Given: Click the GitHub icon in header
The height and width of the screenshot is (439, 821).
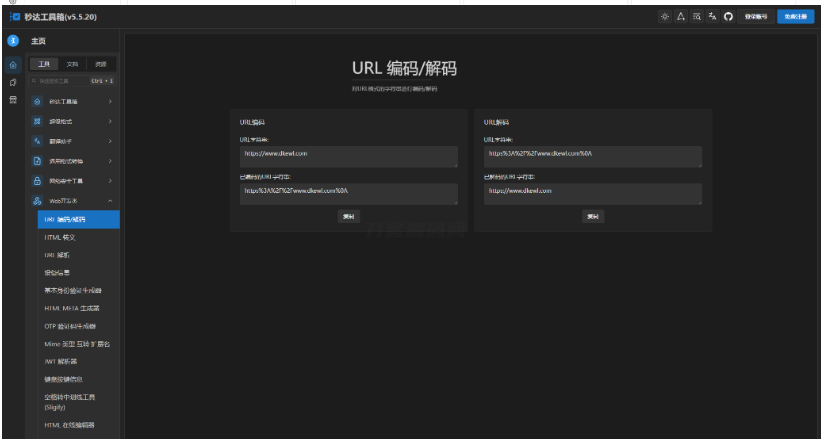Looking at the screenshot, I should [x=728, y=18].
